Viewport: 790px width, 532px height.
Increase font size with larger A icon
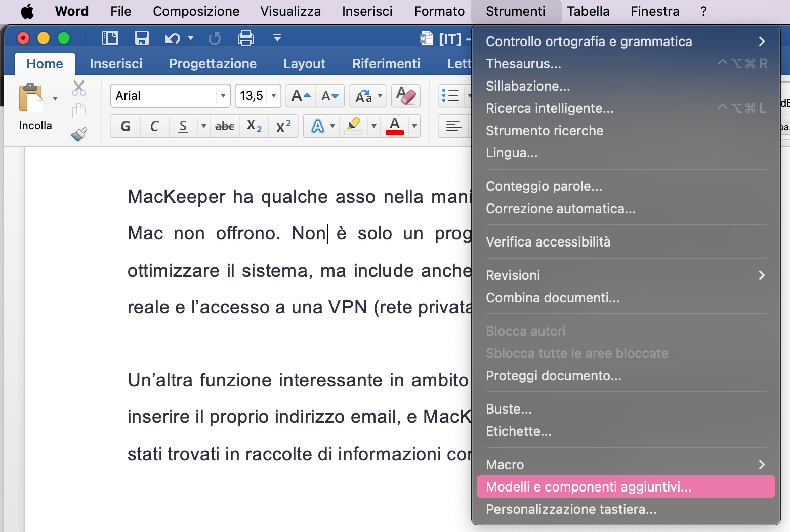[301, 96]
